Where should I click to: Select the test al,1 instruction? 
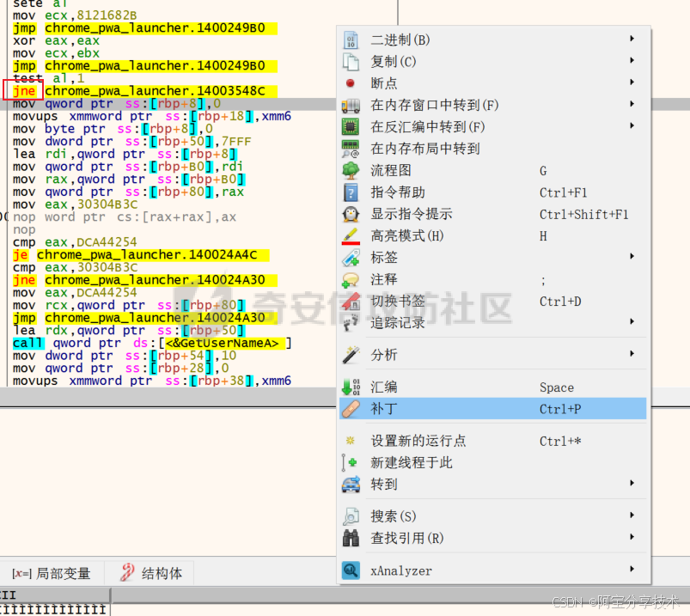[x=48, y=78]
